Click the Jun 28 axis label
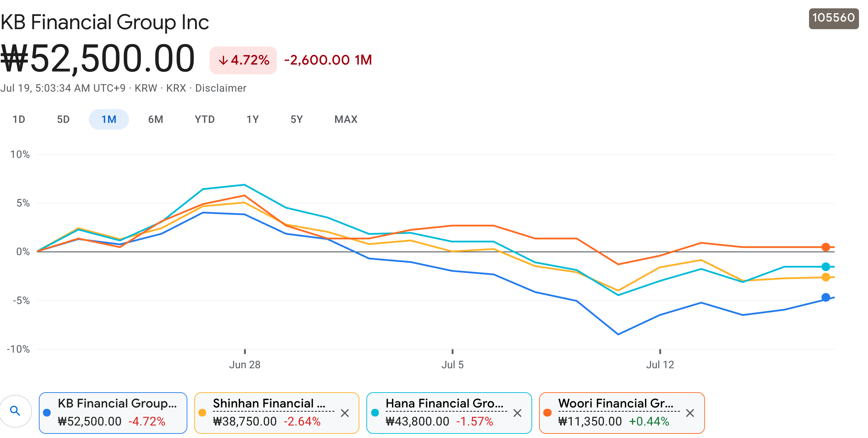The width and height of the screenshot is (868, 438). click(x=245, y=365)
